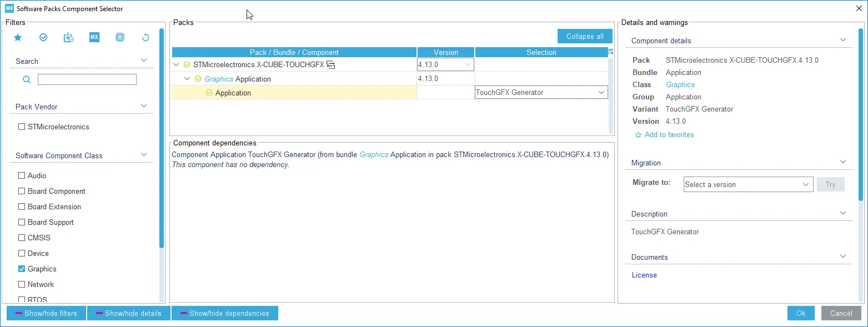The height and width of the screenshot is (327, 868).
Task: Click the favorites star filter icon
Action: (18, 38)
